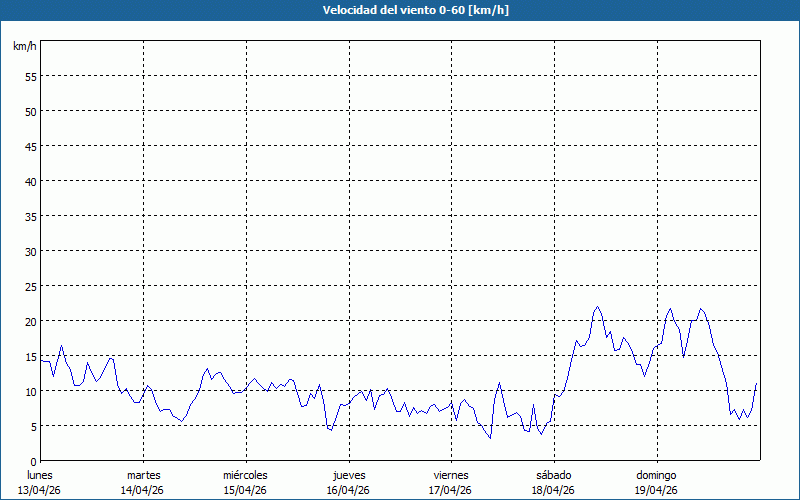Click the 0 value on the y-axis
Screen dimensions: 800x500
(33, 461)
